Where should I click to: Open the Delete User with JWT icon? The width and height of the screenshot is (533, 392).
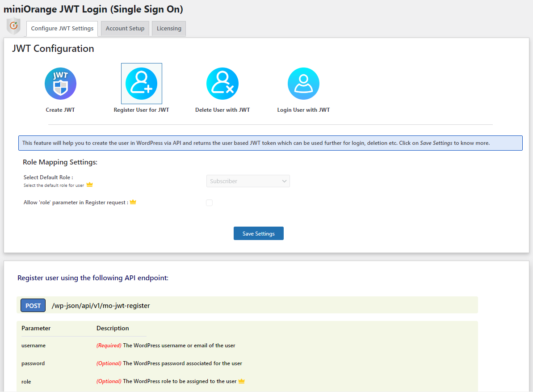coord(222,84)
